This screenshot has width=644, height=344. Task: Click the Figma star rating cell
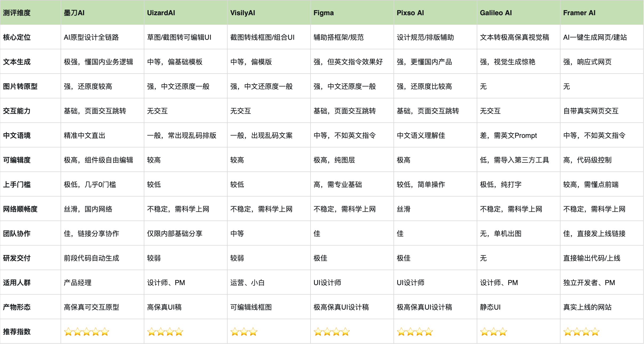[x=332, y=332]
